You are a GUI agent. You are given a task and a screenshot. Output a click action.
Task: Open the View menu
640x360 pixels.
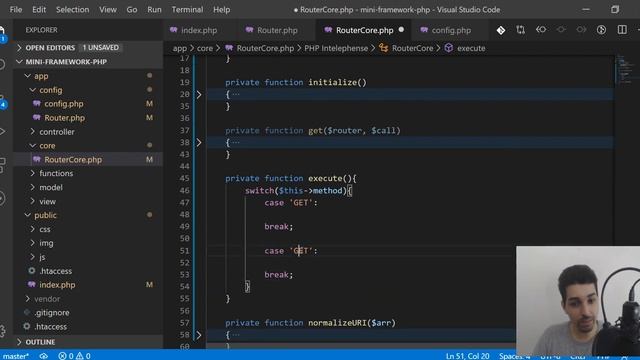point(108,9)
